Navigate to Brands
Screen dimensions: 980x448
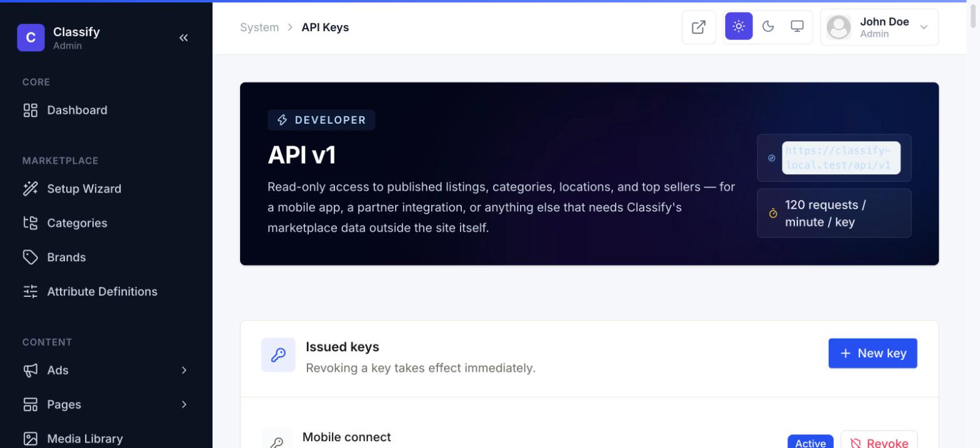tap(106, 257)
